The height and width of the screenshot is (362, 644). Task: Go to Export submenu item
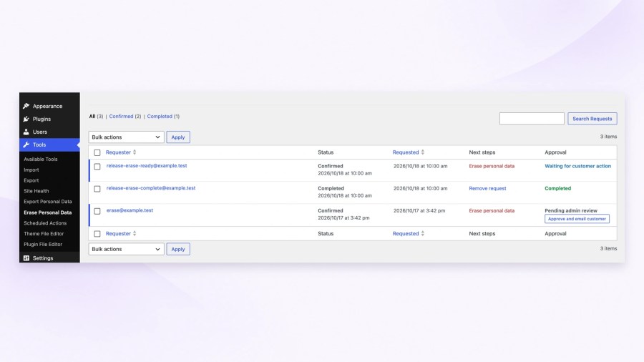tap(31, 180)
